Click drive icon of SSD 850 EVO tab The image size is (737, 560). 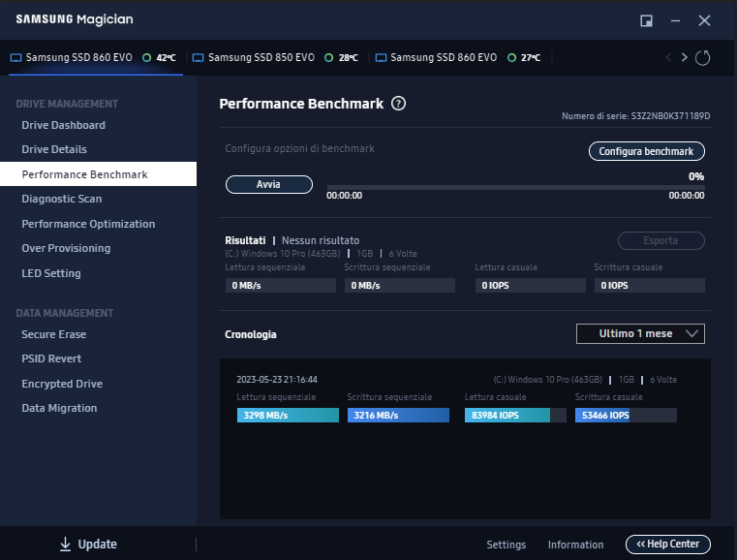pos(198,58)
